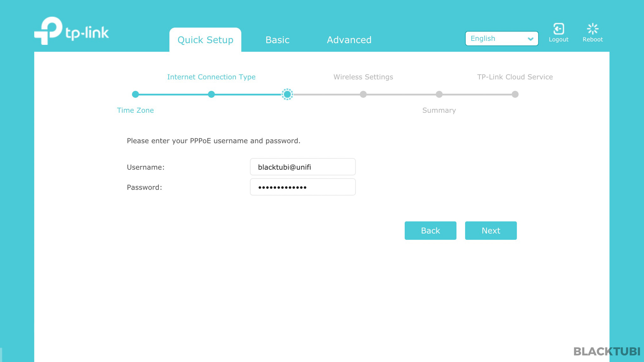Click the Username input field
Image resolution: width=644 pixels, height=362 pixels.
click(x=303, y=167)
